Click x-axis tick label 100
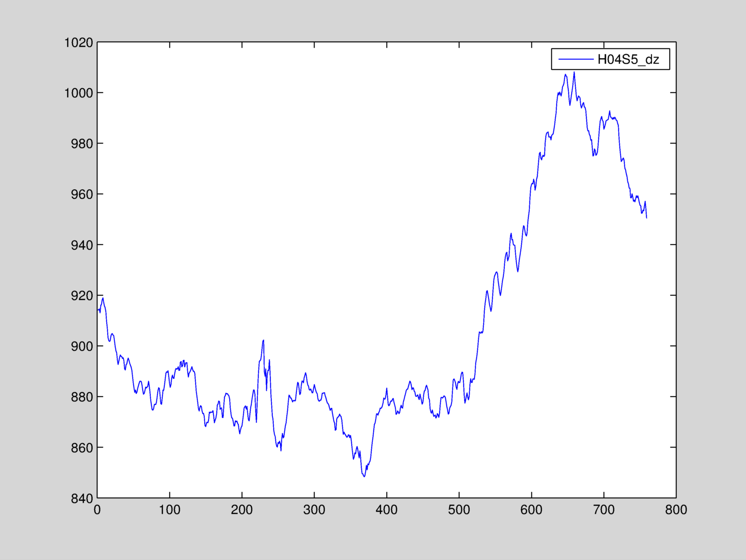Viewport: 746px width, 560px height. click(x=170, y=510)
